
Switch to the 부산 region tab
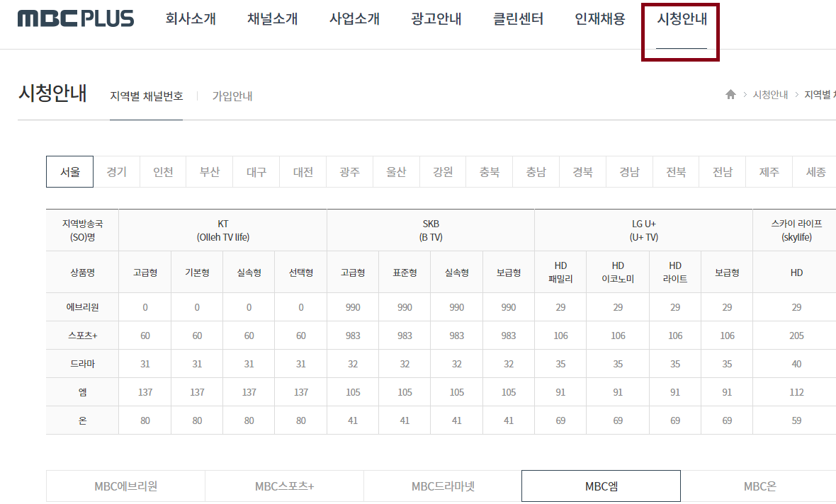[x=209, y=171]
